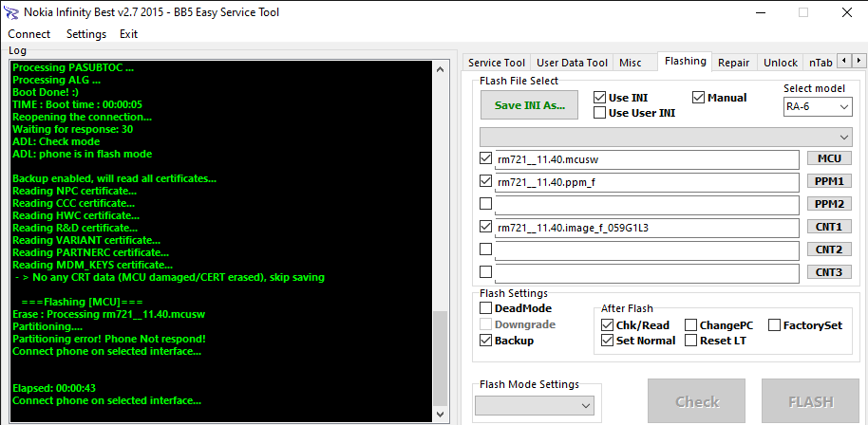Screen dimensions: 868x425
Task: Click the log scrollbar down arrow
Action: tap(441, 414)
